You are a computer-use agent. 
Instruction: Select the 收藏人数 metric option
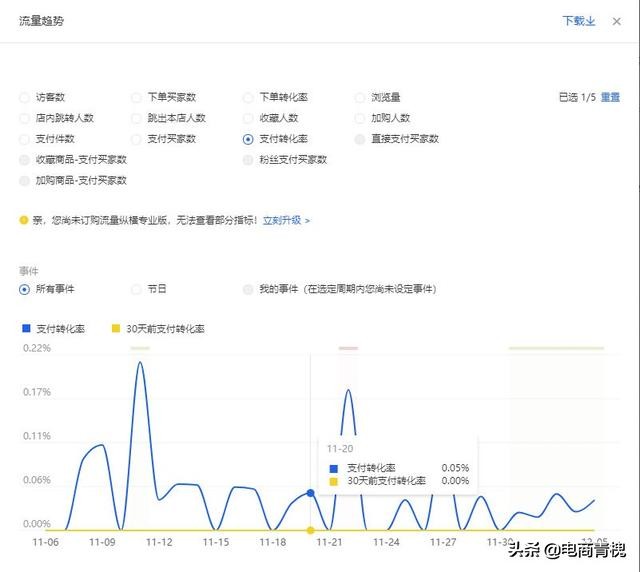pos(248,118)
